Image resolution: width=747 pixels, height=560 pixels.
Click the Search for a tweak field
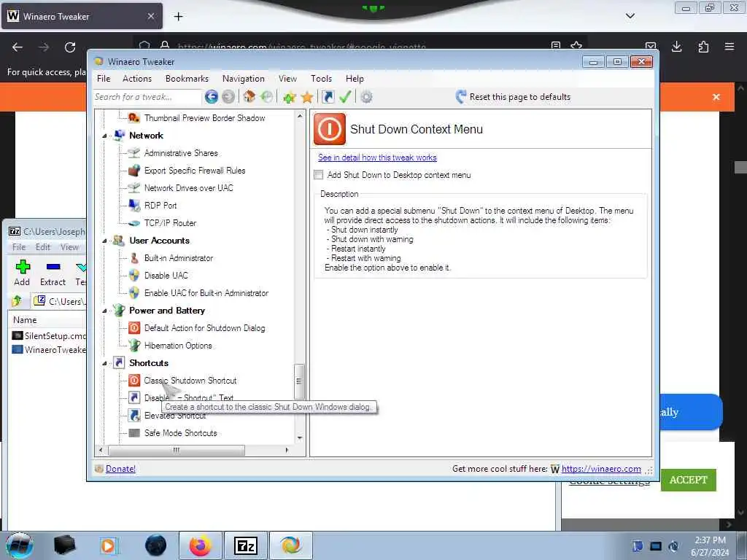(x=147, y=97)
